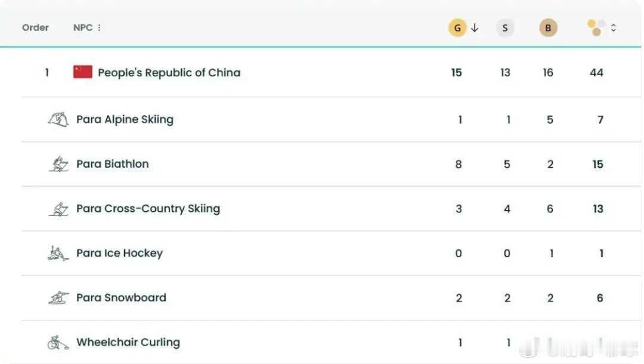The height and width of the screenshot is (364, 644).
Task: Click the Order column header
Action: pyautogui.click(x=35, y=27)
